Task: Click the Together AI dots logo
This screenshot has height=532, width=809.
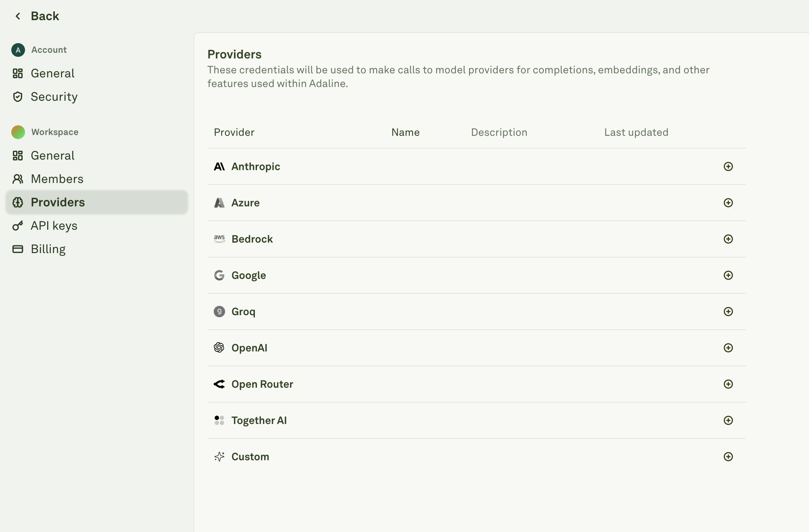Action: click(x=219, y=420)
